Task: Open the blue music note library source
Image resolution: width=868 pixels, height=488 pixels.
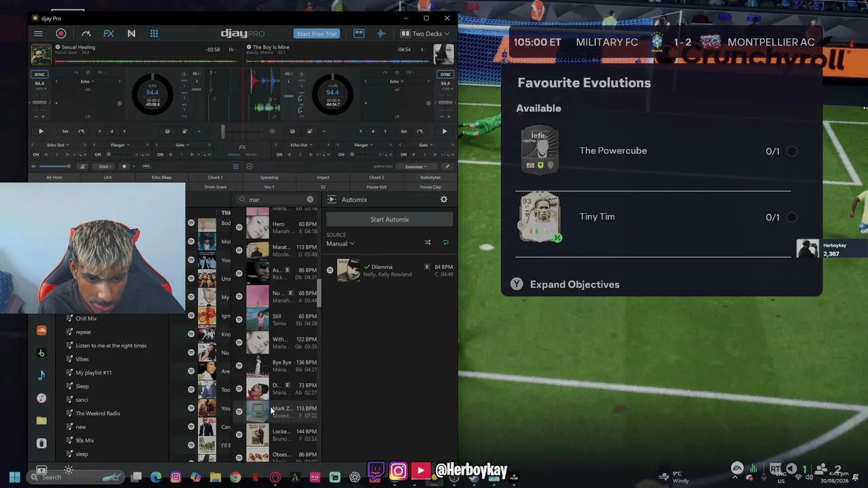Action: point(41,375)
